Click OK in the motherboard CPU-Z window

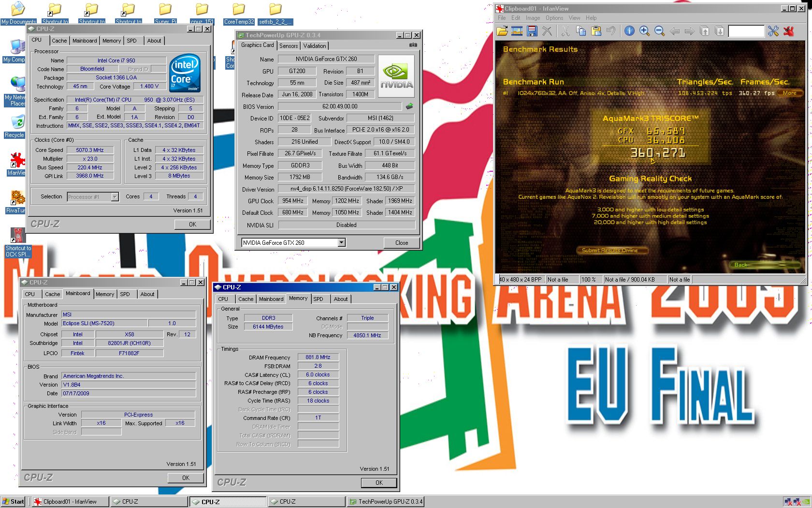[186, 478]
